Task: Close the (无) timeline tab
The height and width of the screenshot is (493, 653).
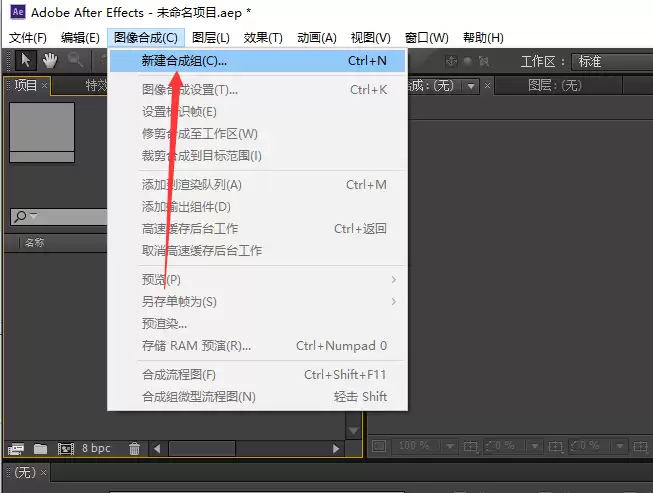Action: click(43, 473)
